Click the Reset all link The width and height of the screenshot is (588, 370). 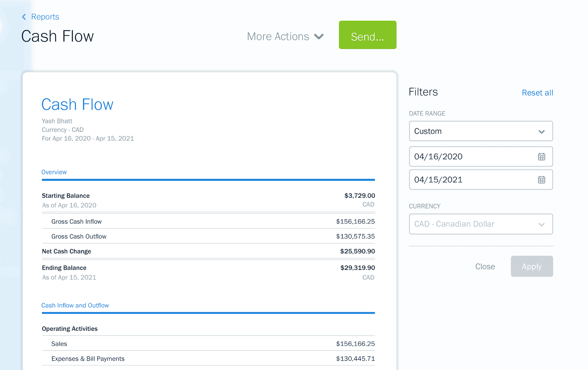tap(537, 93)
